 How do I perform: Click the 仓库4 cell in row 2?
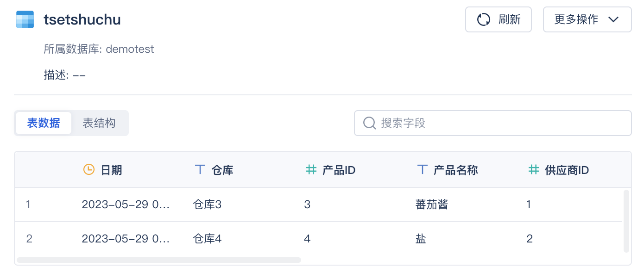[x=207, y=239]
